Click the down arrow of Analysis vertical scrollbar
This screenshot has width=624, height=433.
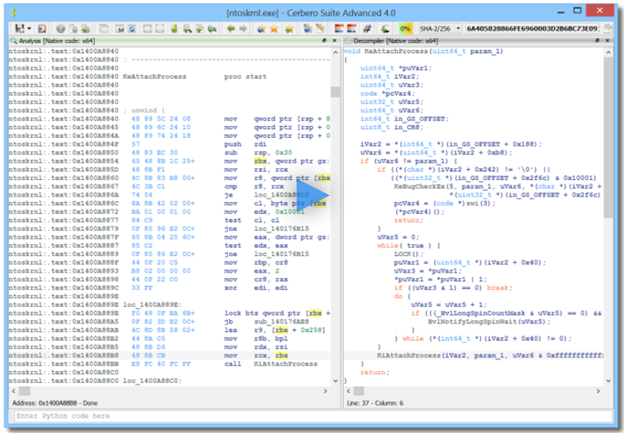point(335,381)
